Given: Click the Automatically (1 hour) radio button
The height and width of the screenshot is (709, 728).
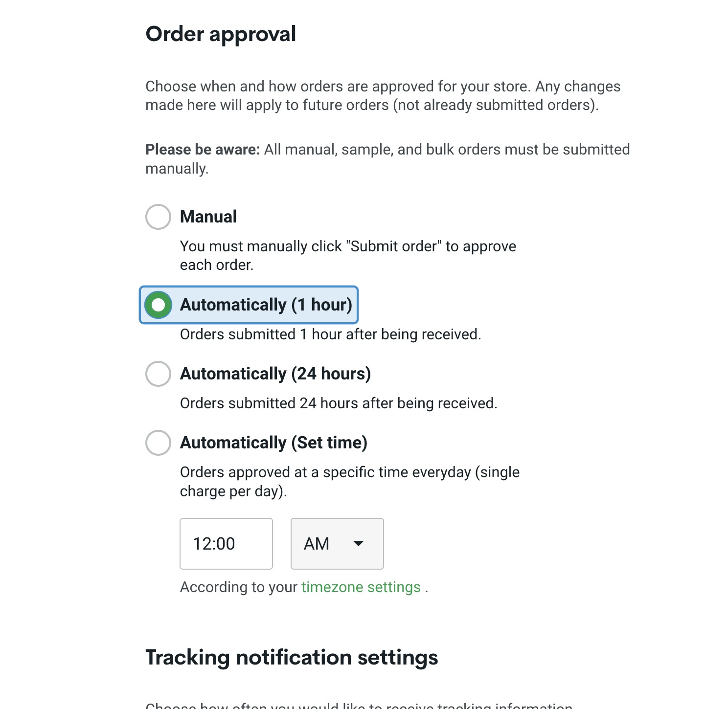Looking at the screenshot, I should [158, 305].
